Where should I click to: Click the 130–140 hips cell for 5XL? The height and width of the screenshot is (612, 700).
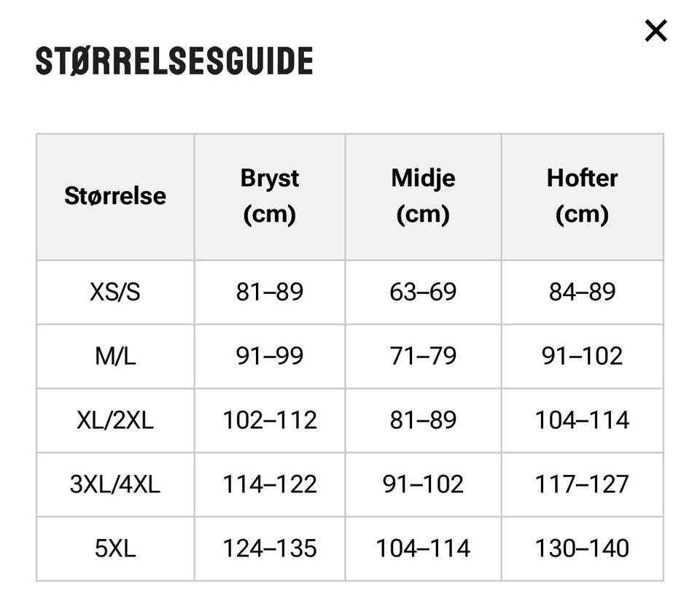coord(582,549)
